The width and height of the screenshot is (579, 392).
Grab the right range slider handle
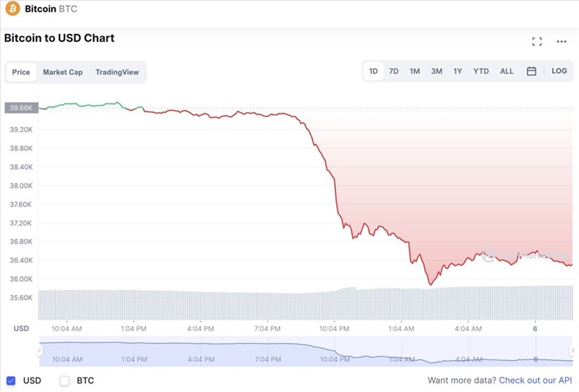tap(572, 350)
